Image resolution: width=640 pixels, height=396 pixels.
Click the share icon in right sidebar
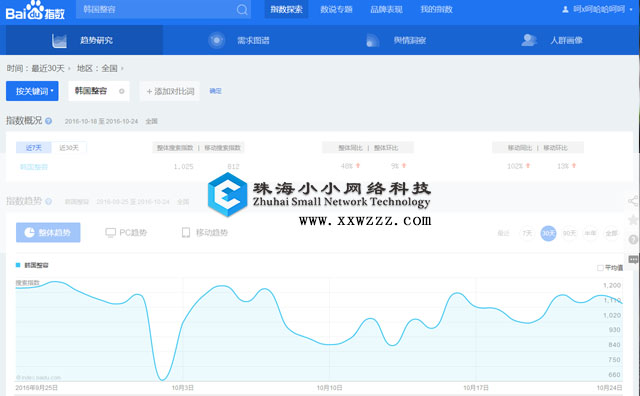coord(633,200)
